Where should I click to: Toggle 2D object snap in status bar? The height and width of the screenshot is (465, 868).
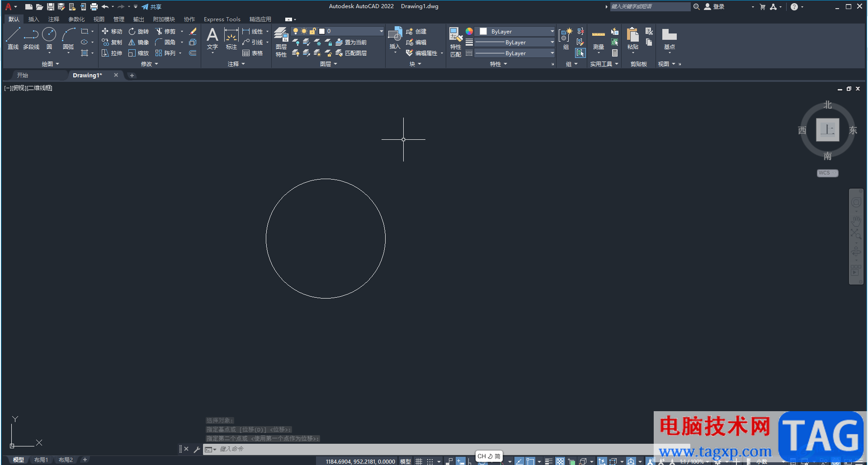[x=530, y=461]
